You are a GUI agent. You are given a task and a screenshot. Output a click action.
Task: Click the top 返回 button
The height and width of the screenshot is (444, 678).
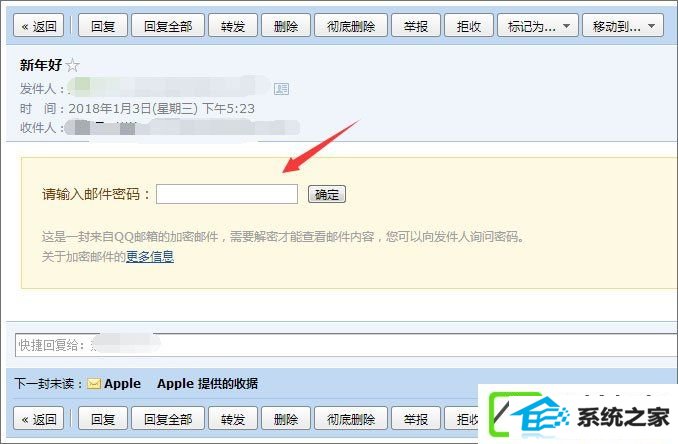[38, 26]
